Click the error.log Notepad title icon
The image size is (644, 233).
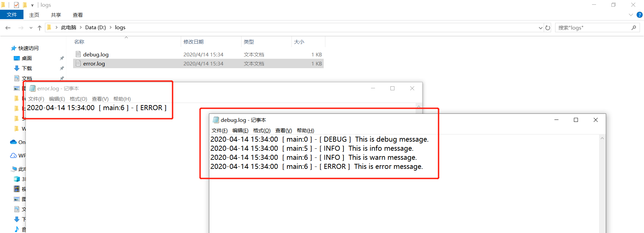coord(33,88)
